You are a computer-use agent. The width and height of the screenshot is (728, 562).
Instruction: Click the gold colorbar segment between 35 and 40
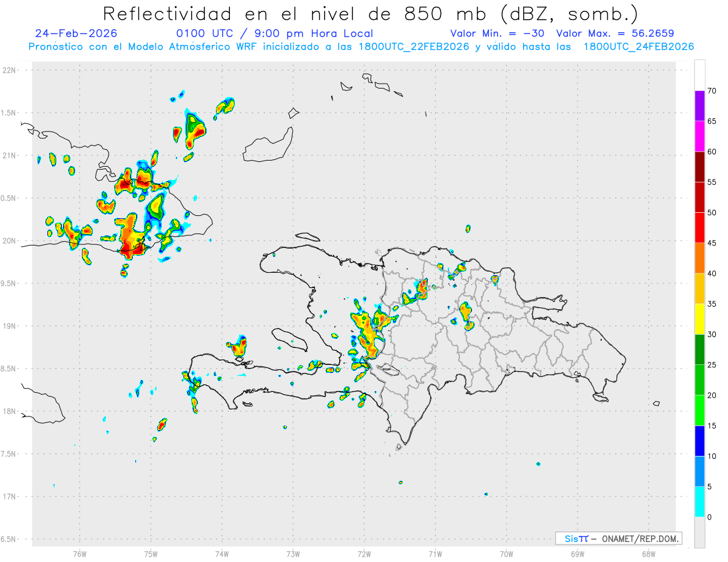pyautogui.click(x=699, y=289)
